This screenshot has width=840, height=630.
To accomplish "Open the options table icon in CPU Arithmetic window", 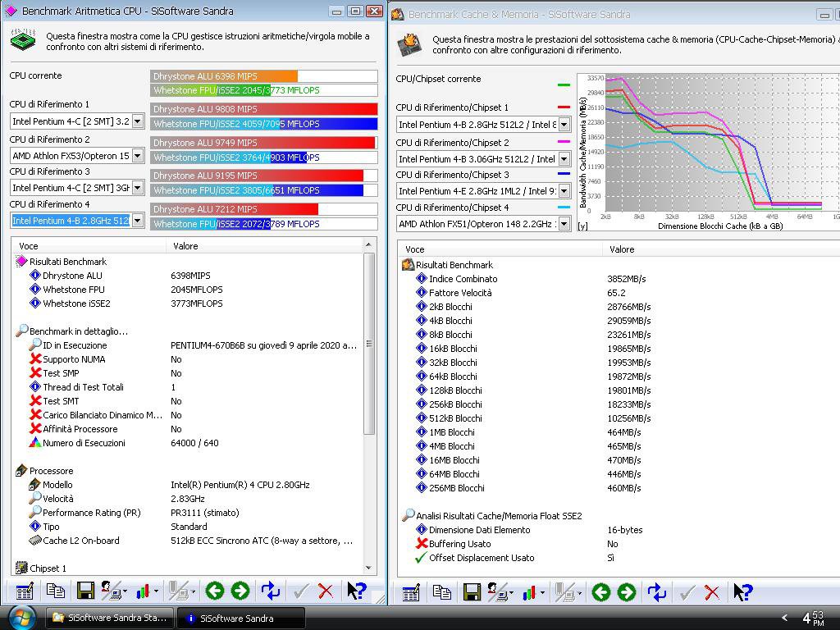I will (25, 591).
